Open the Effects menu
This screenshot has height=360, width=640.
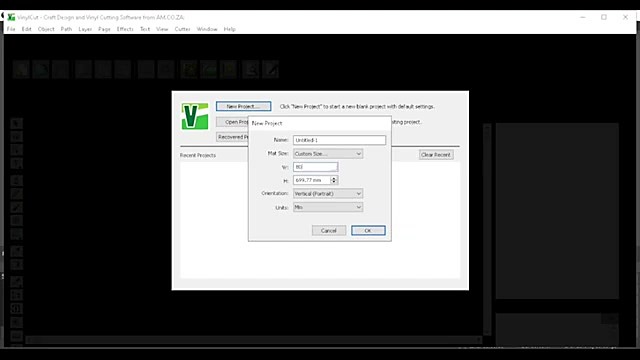pos(125,29)
